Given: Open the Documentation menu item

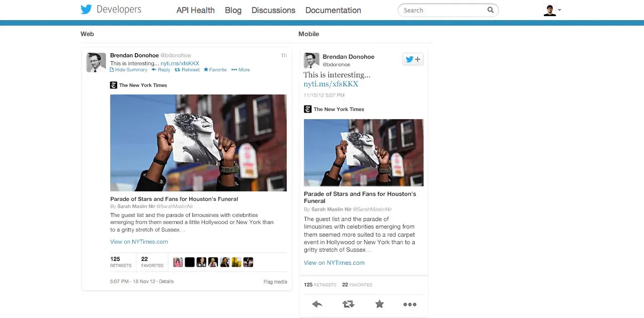Looking at the screenshot, I should click(x=333, y=10).
